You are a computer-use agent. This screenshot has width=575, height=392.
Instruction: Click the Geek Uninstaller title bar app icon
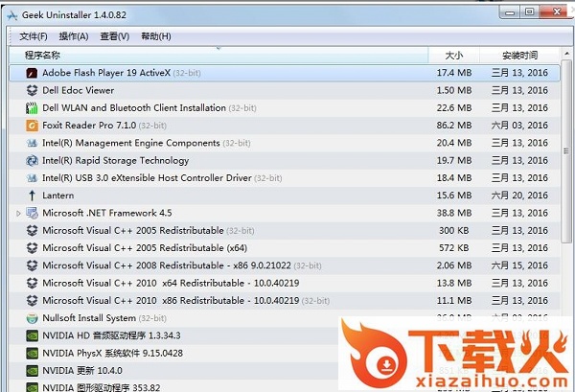click(12, 15)
